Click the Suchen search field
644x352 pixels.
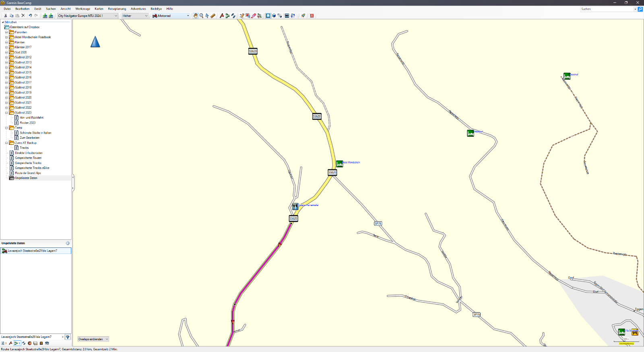[x=607, y=9]
